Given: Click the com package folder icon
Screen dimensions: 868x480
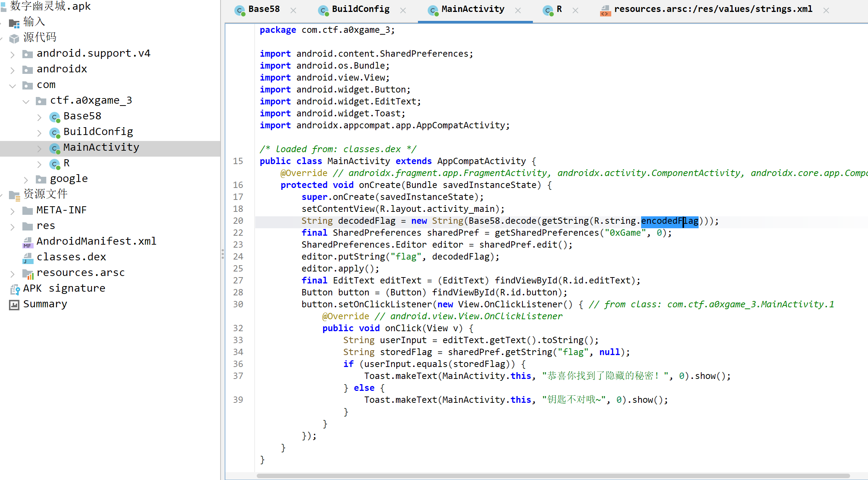Looking at the screenshot, I should click(28, 86).
